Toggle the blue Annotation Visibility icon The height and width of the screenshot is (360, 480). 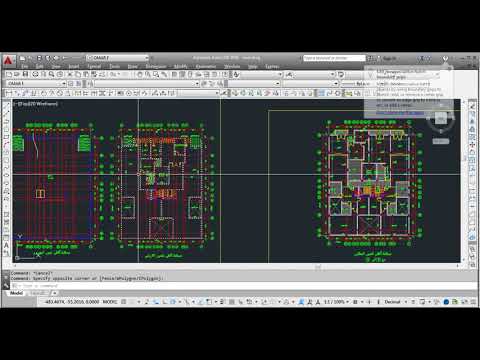coord(301,302)
